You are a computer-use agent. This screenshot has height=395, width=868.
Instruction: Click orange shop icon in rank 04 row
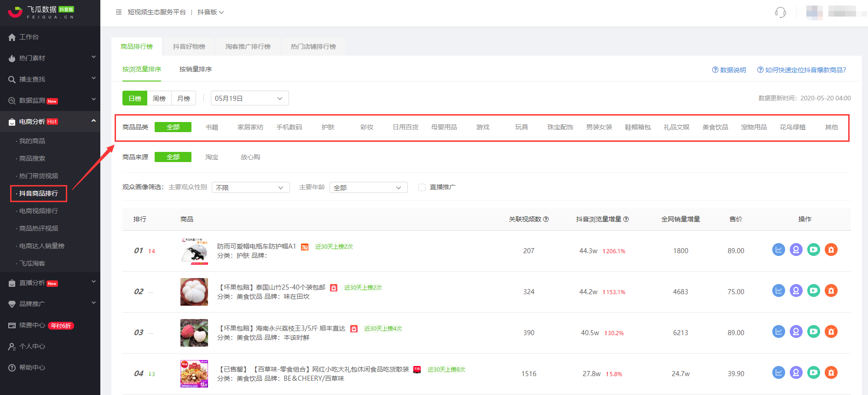[831, 372]
